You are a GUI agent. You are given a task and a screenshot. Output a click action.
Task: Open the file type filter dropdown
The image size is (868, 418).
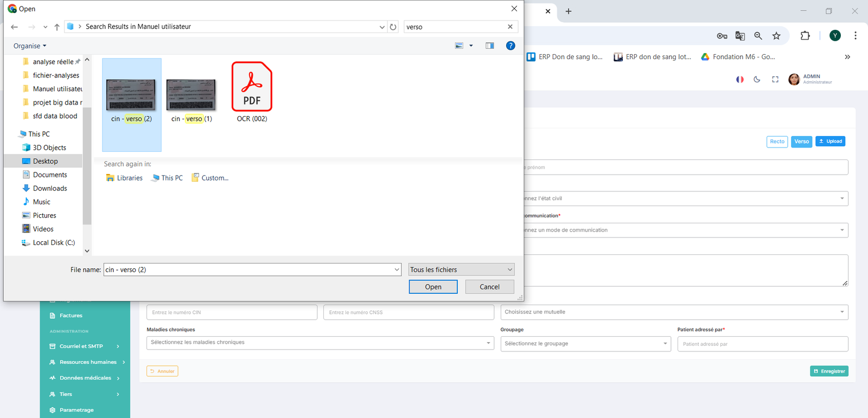pyautogui.click(x=461, y=269)
